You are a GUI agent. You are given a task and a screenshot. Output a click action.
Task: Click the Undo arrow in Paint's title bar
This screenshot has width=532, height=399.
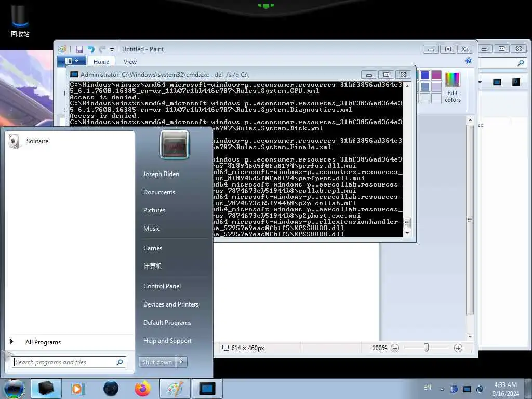[x=91, y=49]
